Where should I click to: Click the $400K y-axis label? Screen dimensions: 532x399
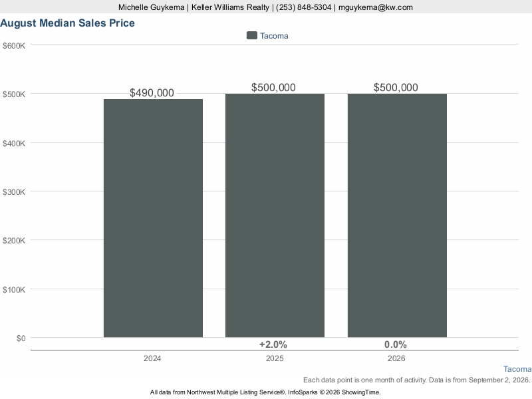pyautogui.click(x=14, y=144)
